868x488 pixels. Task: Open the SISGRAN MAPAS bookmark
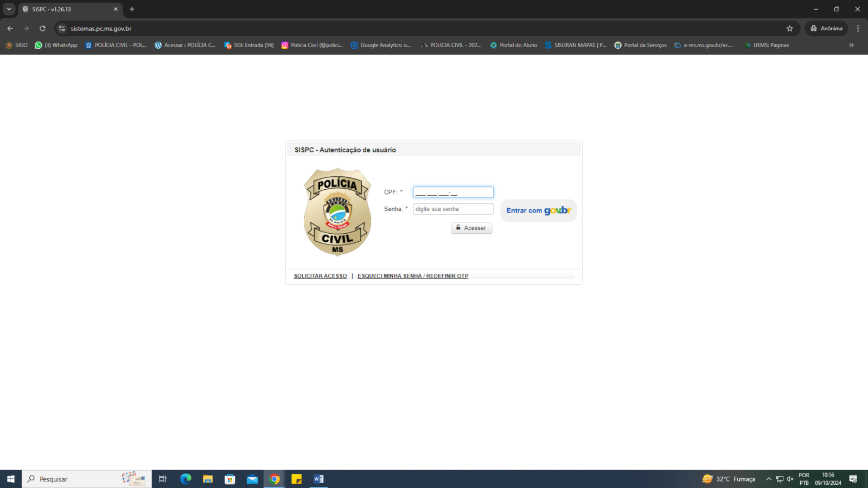575,45
